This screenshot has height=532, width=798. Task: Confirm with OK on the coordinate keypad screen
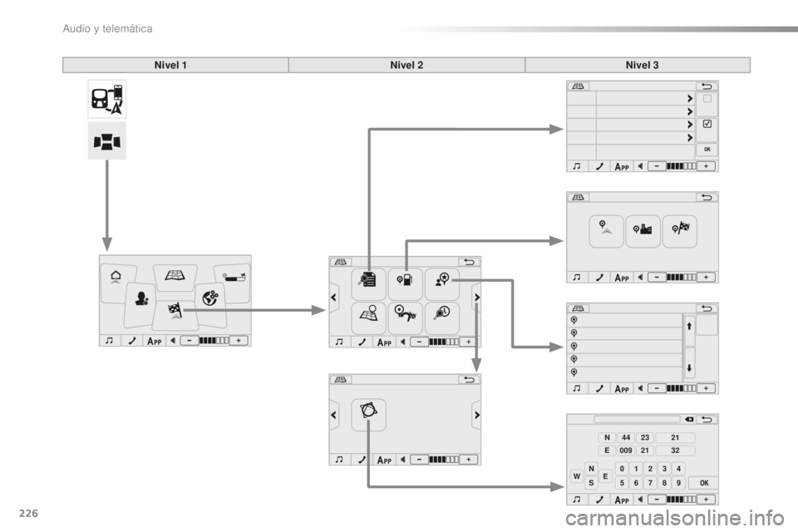point(704,483)
